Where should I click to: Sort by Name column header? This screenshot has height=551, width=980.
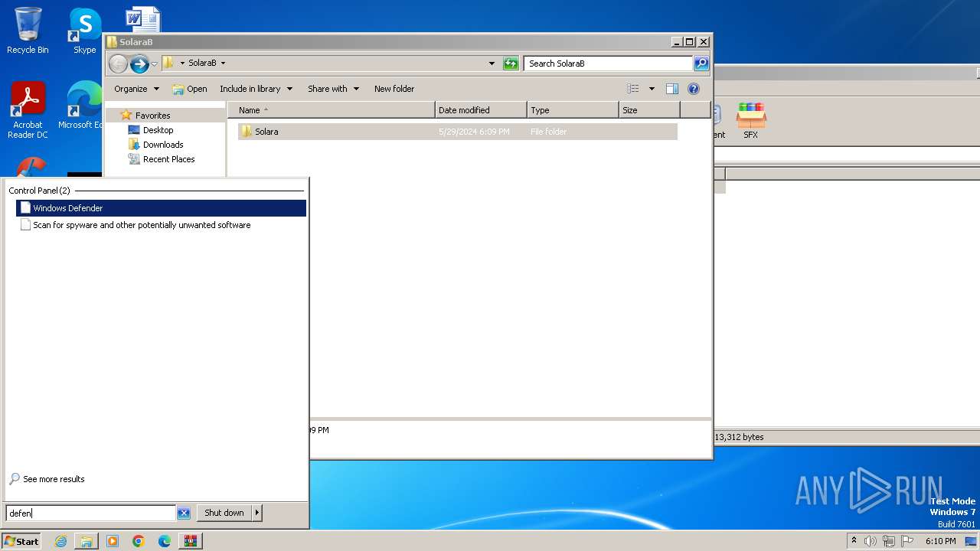pyautogui.click(x=332, y=110)
